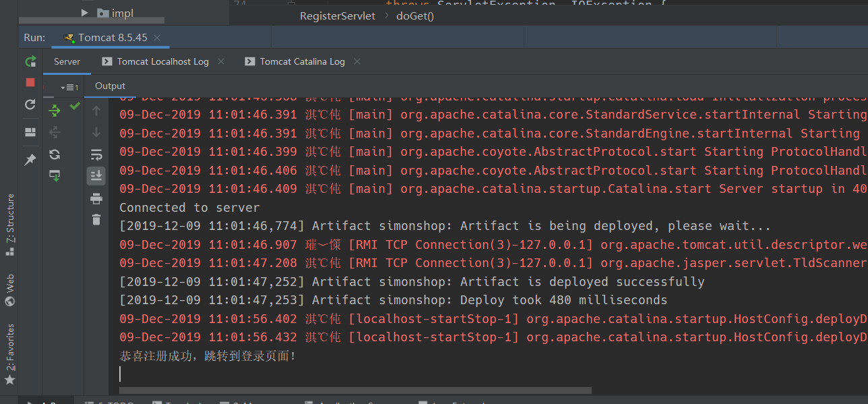Viewport: 868px width, 404px height.
Task: Select the Output tab
Action: [111, 86]
